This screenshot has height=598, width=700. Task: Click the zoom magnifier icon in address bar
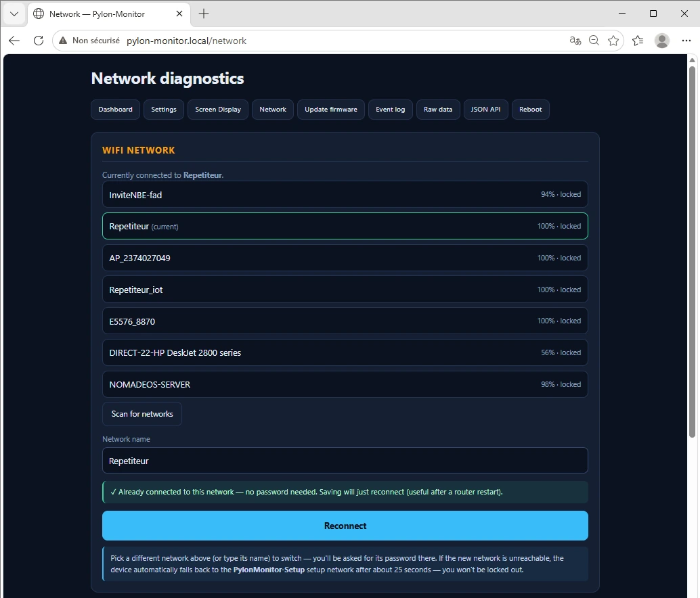coord(594,41)
